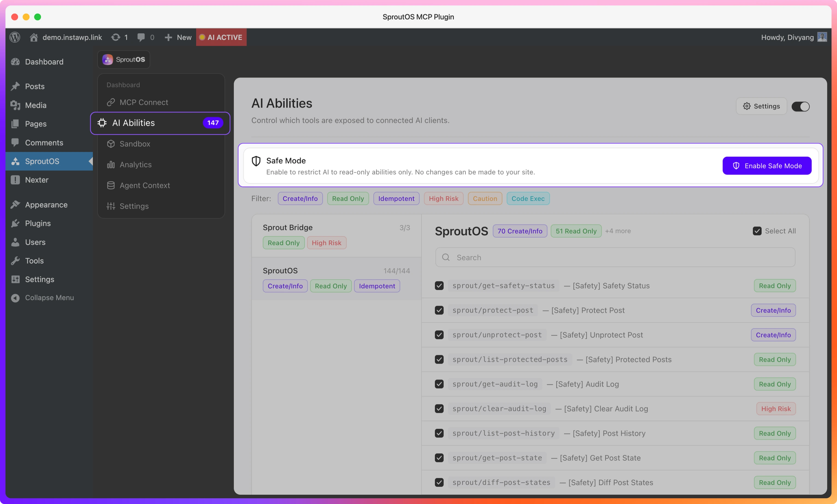Click the Posts pin icon
Image resolution: width=837 pixels, height=504 pixels.
click(x=15, y=86)
